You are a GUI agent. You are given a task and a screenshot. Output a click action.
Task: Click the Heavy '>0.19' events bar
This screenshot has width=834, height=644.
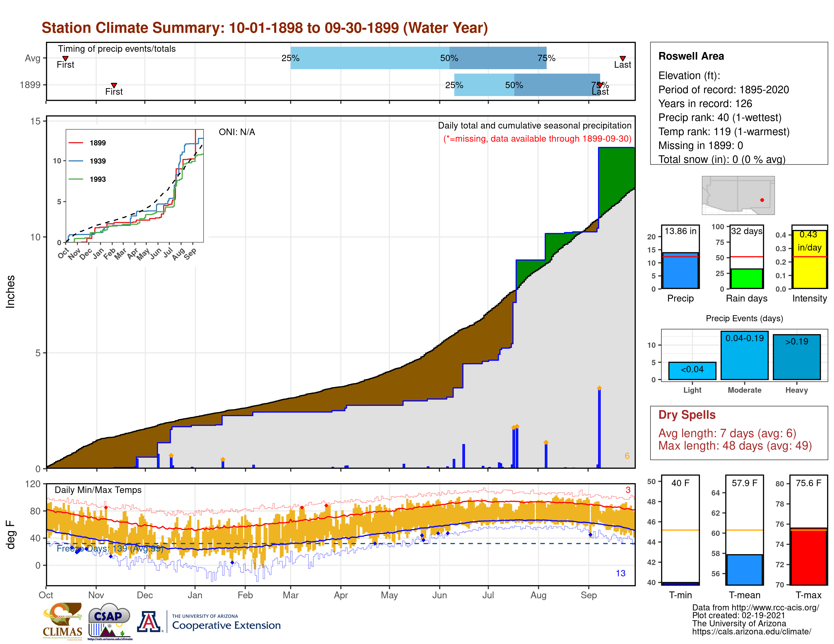[797, 357]
